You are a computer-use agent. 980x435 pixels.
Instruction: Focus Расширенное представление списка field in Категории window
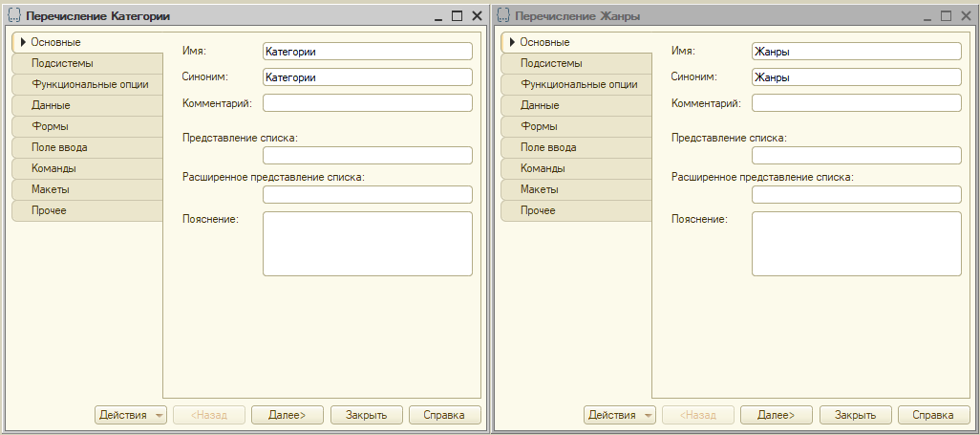tap(368, 195)
